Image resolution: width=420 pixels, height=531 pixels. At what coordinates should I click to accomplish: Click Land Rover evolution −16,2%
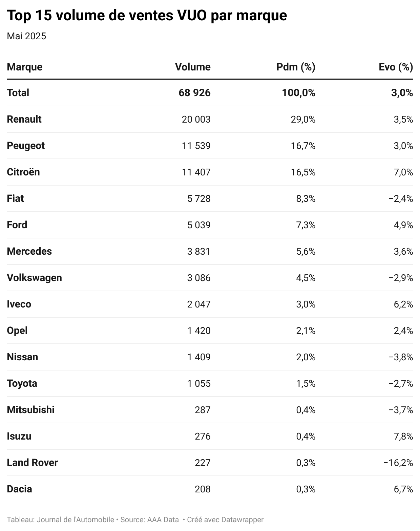(x=398, y=463)
